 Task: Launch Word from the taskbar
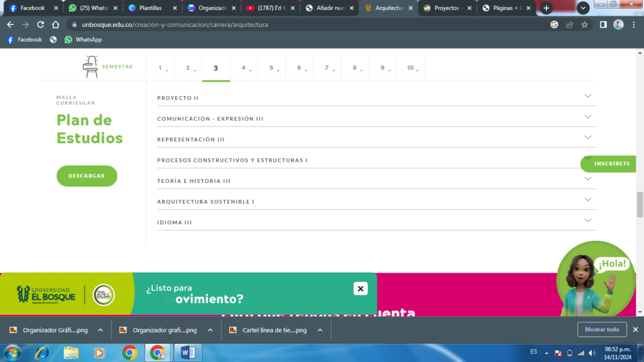pos(187,353)
